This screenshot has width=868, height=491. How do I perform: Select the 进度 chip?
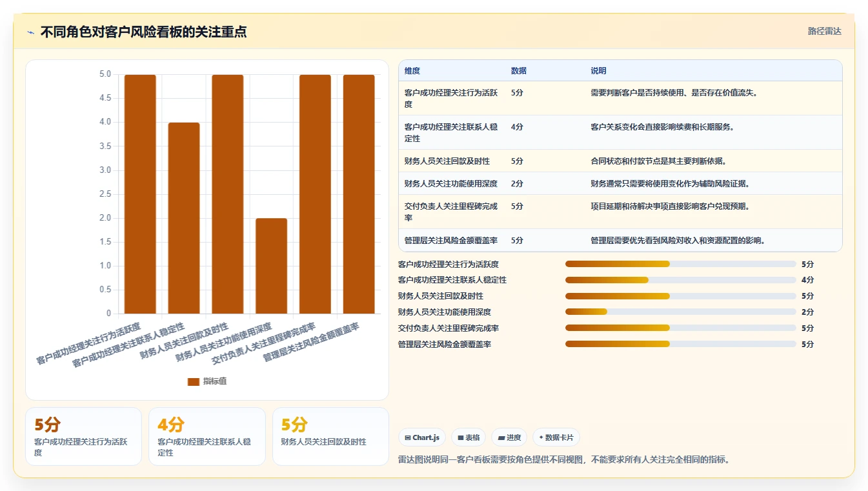pos(509,437)
